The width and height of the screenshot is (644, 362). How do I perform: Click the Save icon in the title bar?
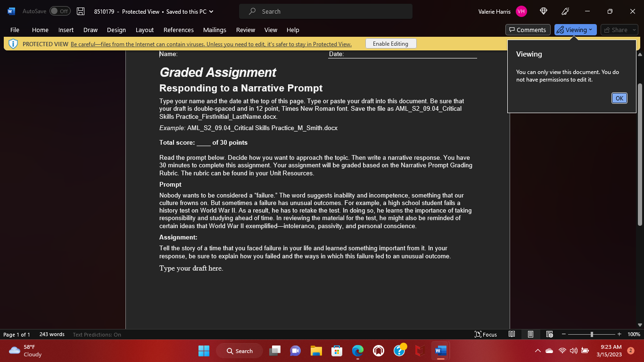click(80, 11)
